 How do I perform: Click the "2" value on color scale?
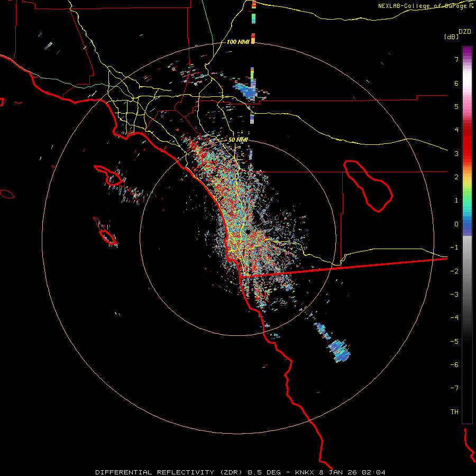(456, 177)
